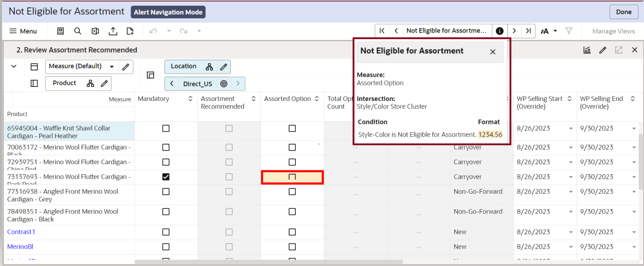
Task: Sort the Mandatory column
Action: click(x=190, y=99)
